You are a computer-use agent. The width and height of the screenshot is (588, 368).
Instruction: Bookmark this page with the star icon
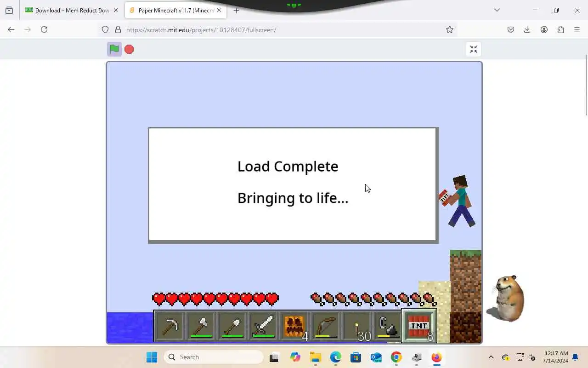450,29
